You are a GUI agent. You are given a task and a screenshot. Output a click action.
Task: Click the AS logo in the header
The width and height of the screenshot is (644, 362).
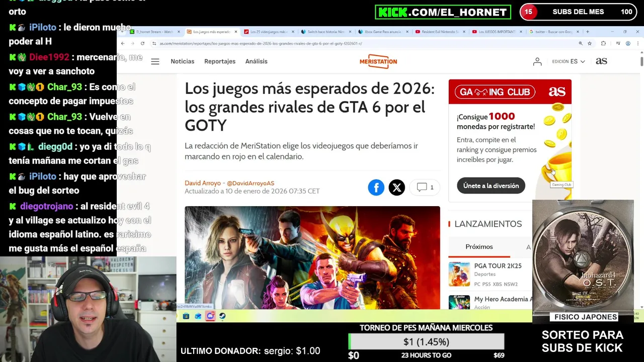tap(601, 61)
